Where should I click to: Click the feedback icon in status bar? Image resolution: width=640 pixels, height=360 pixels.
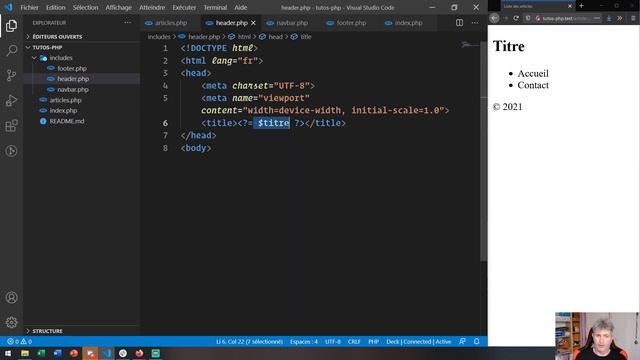pyautogui.click(x=462, y=342)
